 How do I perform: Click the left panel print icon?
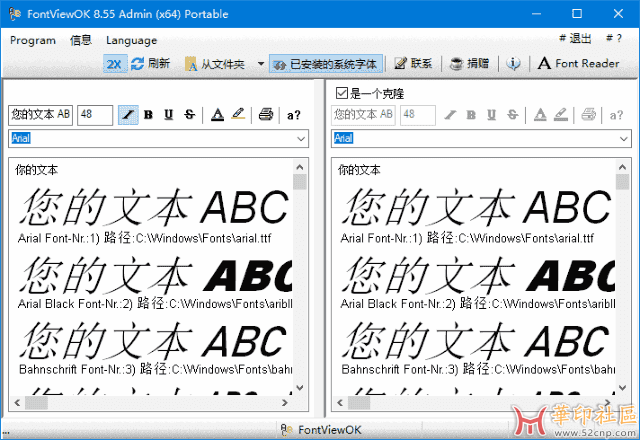(266, 114)
